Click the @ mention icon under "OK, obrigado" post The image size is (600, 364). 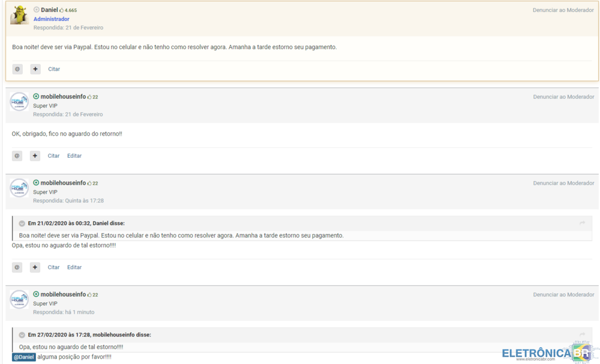17,156
